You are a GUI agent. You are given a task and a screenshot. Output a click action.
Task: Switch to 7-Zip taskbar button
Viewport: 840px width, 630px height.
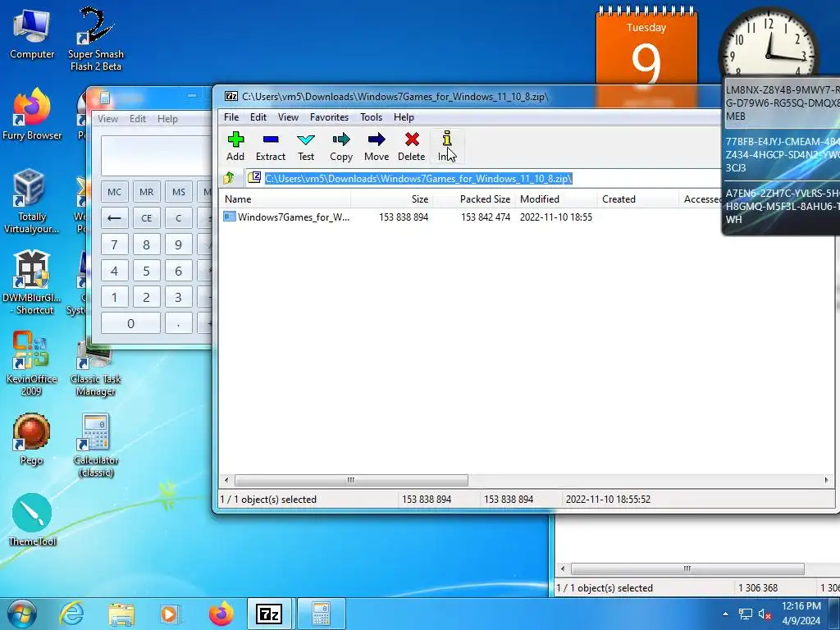269,614
